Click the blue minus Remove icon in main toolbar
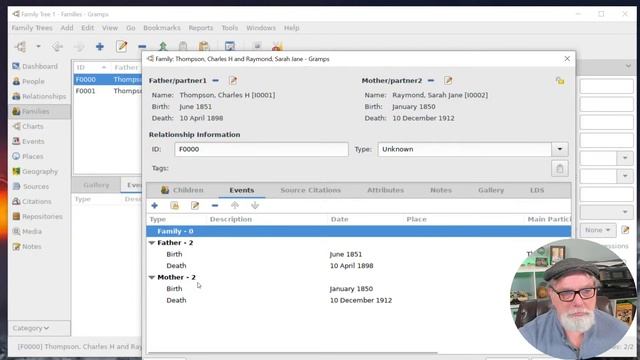The height and width of the screenshot is (360, 640). [142, 47]
